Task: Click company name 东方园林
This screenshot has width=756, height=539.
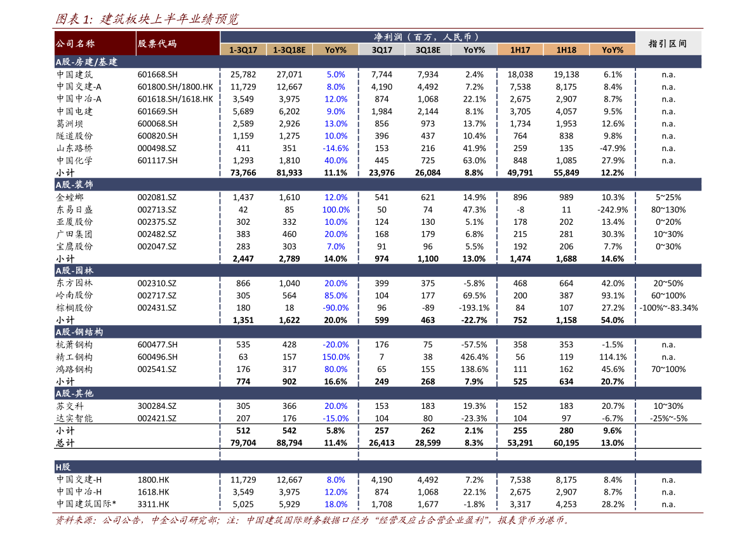Action: (x=75, y=284)
